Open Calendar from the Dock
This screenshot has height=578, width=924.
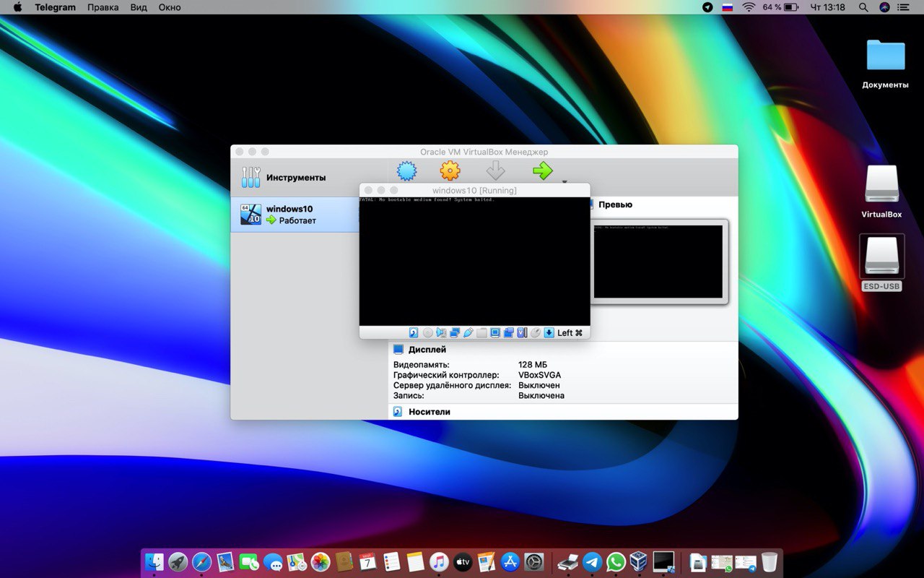pyautogui.click(x=368, y=561)
